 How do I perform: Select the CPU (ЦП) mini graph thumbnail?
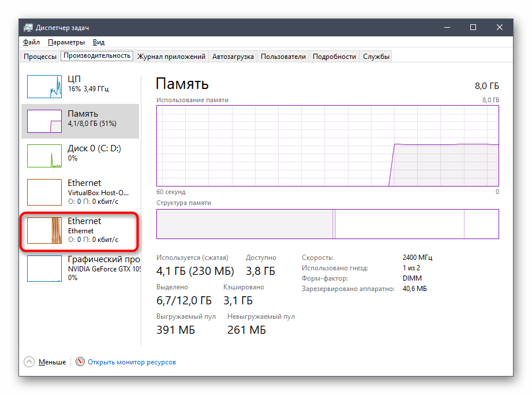coord(44,86)
